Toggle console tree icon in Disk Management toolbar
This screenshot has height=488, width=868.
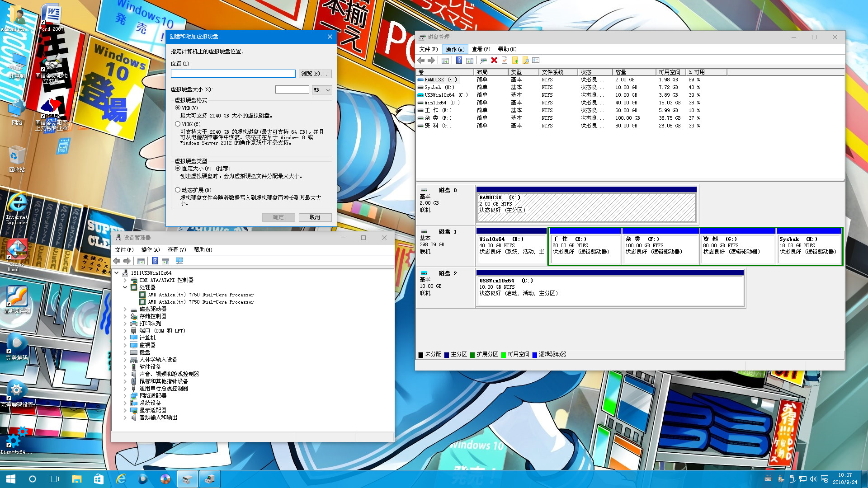point(445,61)
